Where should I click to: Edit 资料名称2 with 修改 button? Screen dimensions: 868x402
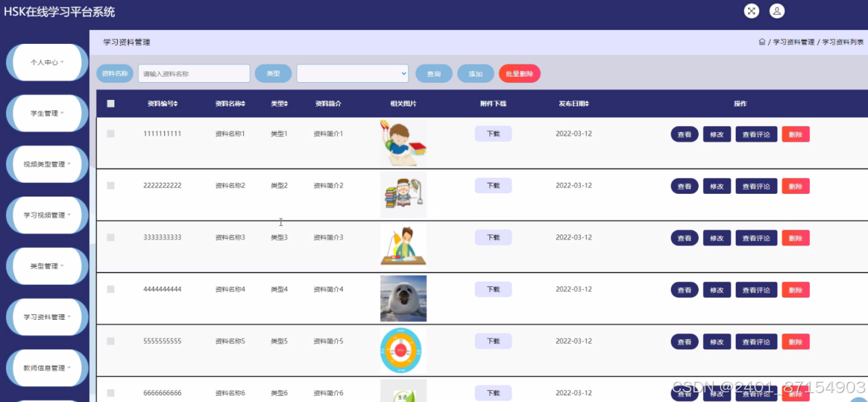717,186
